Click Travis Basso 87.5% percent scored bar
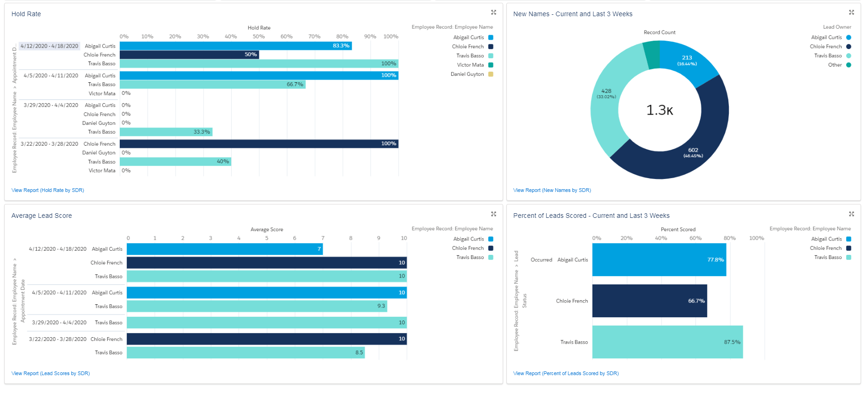868x395 pixels. (667, 342)
